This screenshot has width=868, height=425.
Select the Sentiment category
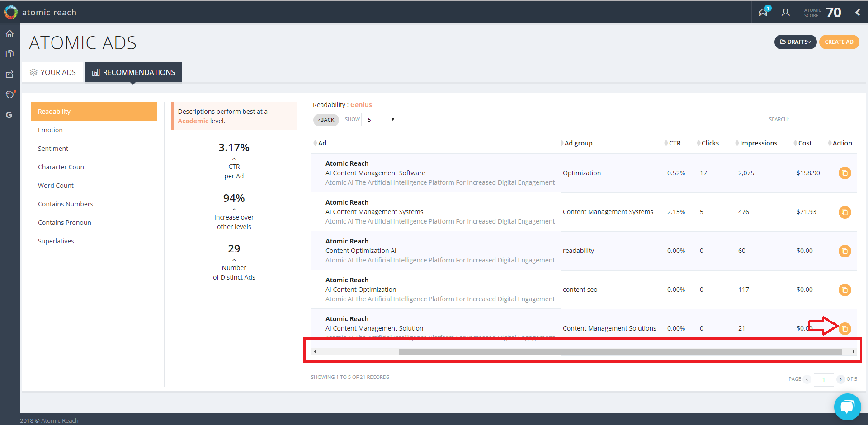click(94, 149)
